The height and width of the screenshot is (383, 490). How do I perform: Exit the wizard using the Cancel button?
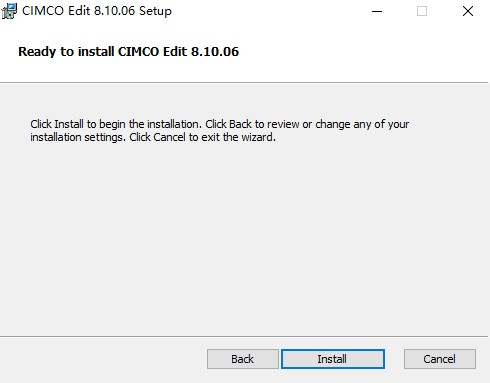point(440,359)
